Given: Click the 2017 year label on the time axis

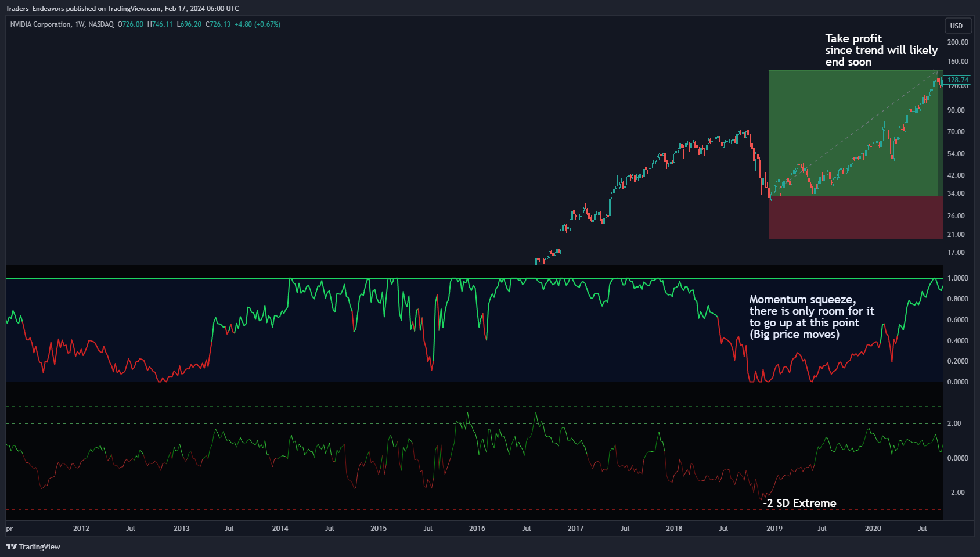Looking at the screenshot, I should pyautogui.click(x=576, y=529).
